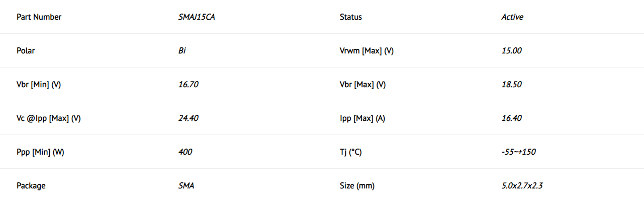This screenshot has height=202, width=644.
Task: Select the Active status value
Action: pos(512,17)
